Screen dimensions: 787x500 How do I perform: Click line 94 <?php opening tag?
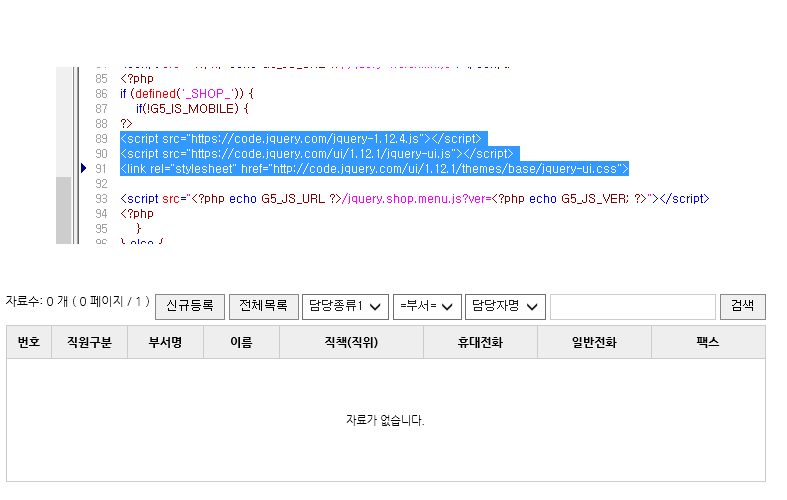(x=137, y=214)
